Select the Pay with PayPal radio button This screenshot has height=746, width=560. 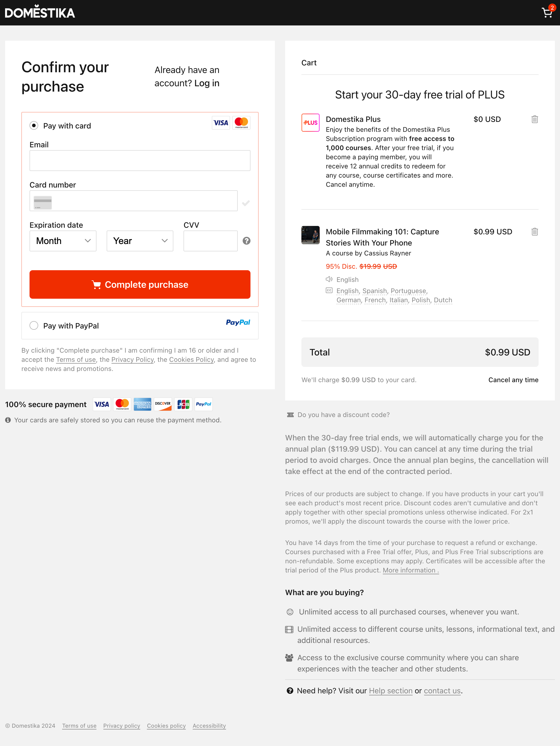[34, 325]
